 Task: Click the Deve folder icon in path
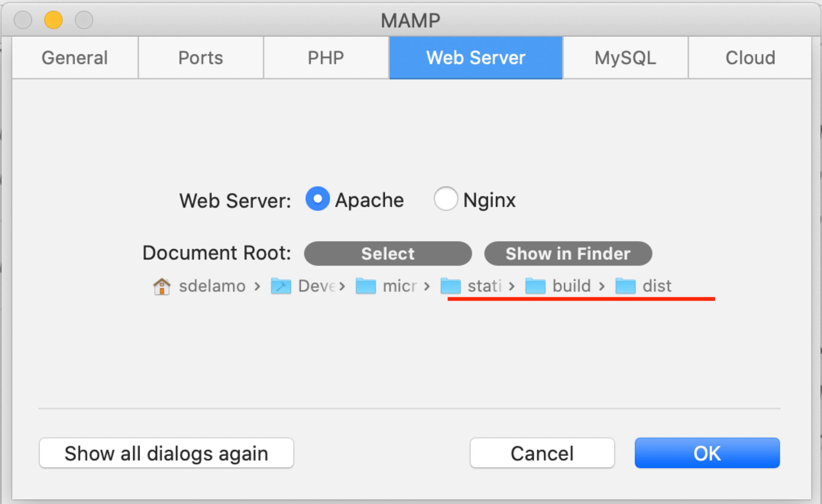point(281,286)
